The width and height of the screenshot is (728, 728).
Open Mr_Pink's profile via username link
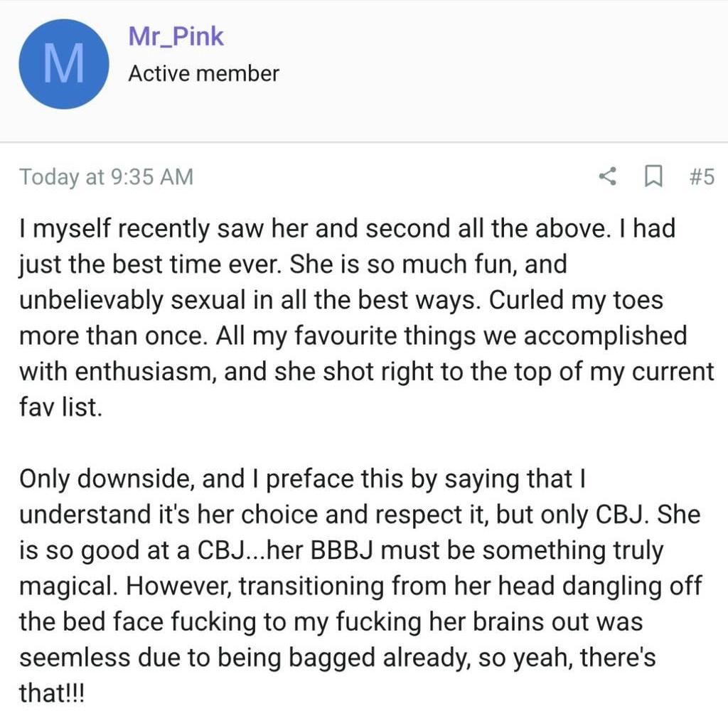point(176,36)
